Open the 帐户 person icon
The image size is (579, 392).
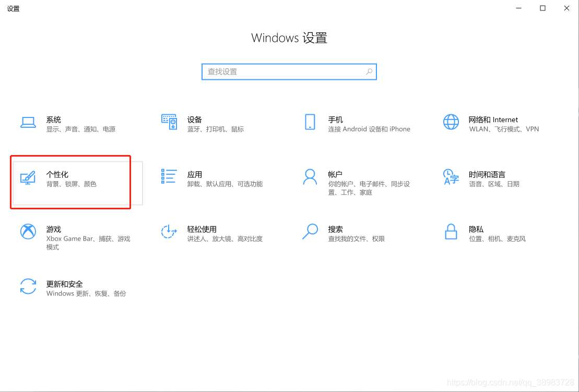coord(310,177)
